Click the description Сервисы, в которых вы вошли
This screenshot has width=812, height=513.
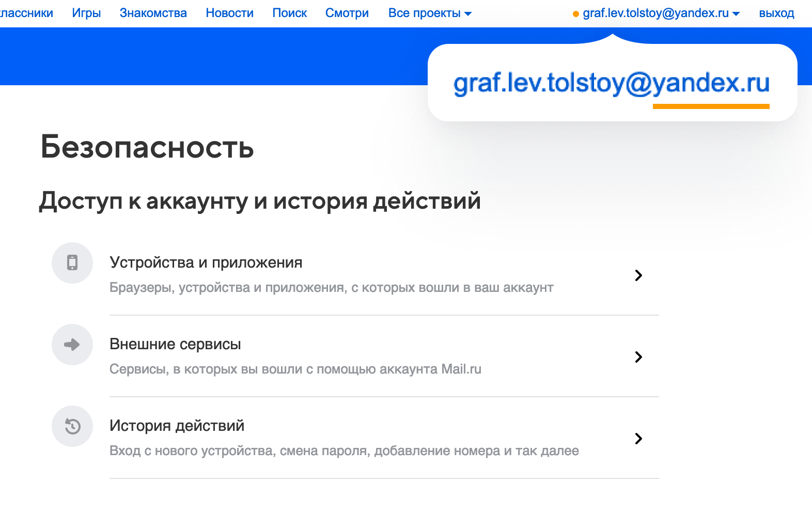click(x=295, y=369)
